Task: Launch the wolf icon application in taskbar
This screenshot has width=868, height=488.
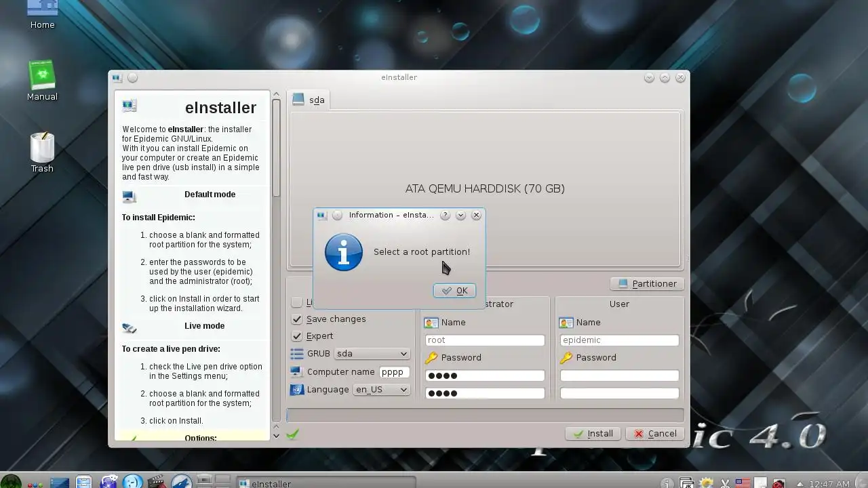Action: click(x=181, y=483)
